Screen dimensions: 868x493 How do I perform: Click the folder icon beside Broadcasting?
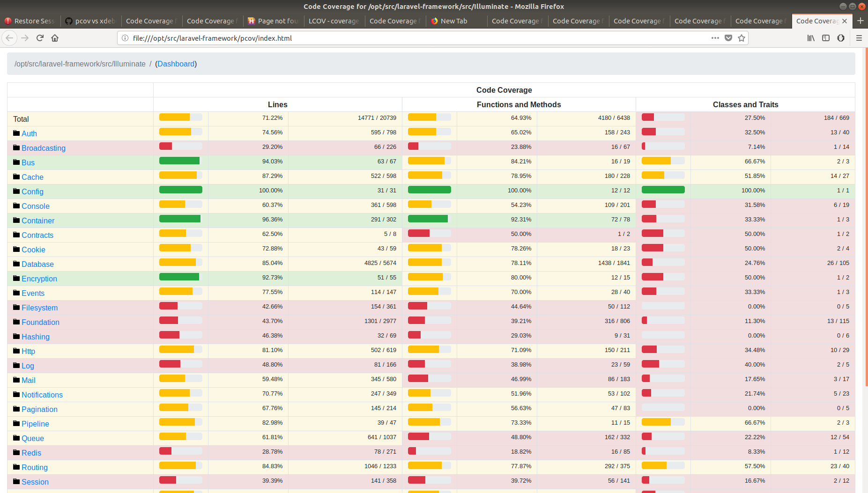point(16,147)
